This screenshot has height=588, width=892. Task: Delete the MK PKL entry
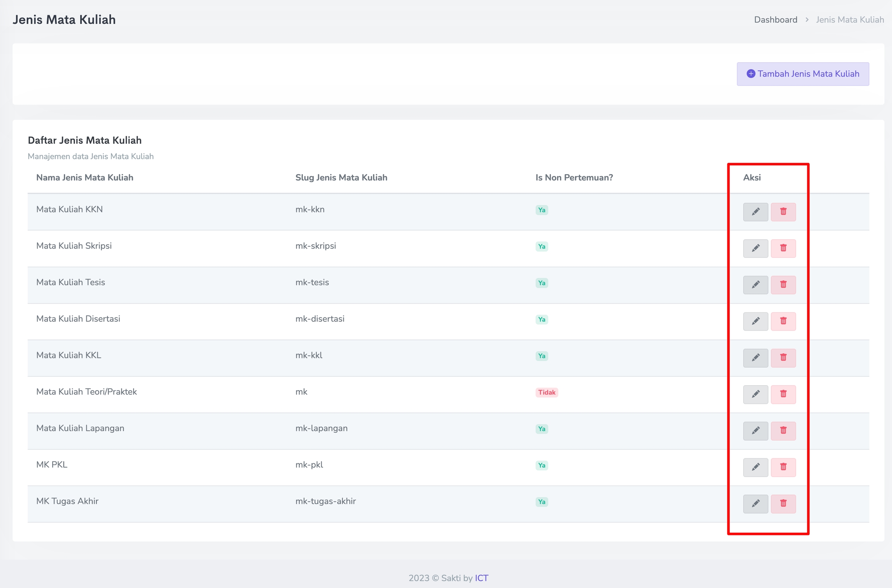(x=783, y=467)
